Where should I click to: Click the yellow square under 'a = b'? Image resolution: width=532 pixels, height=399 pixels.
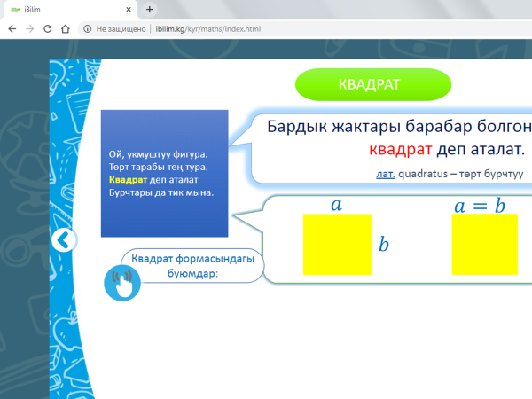point(485,245)
